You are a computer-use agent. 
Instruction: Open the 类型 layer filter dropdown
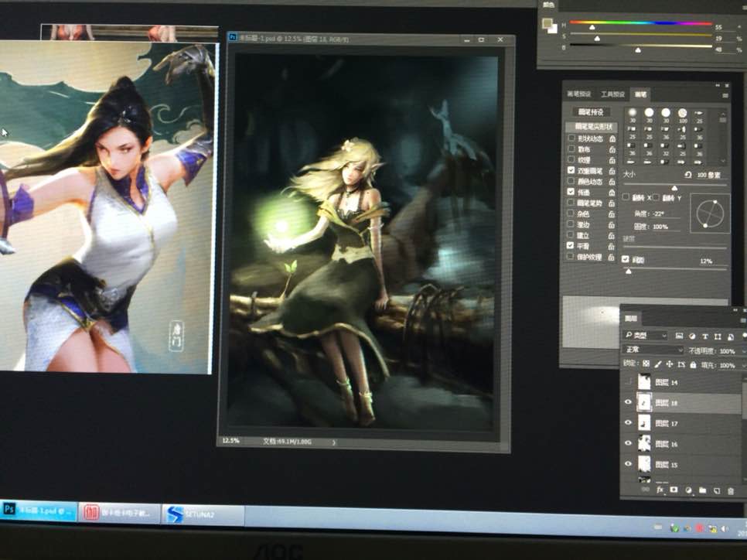[x=646, y=336]
